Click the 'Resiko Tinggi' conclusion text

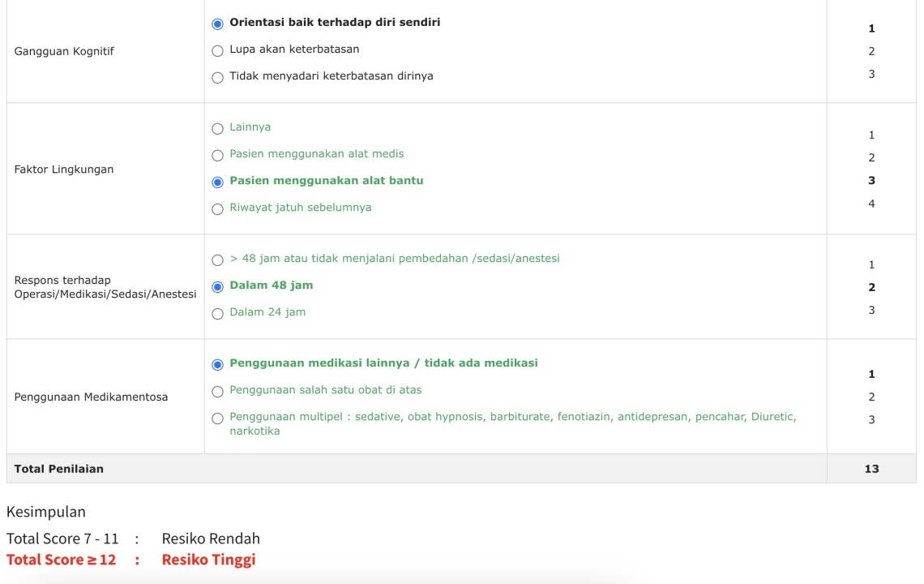pyautogui.click(x=208, y=560)
